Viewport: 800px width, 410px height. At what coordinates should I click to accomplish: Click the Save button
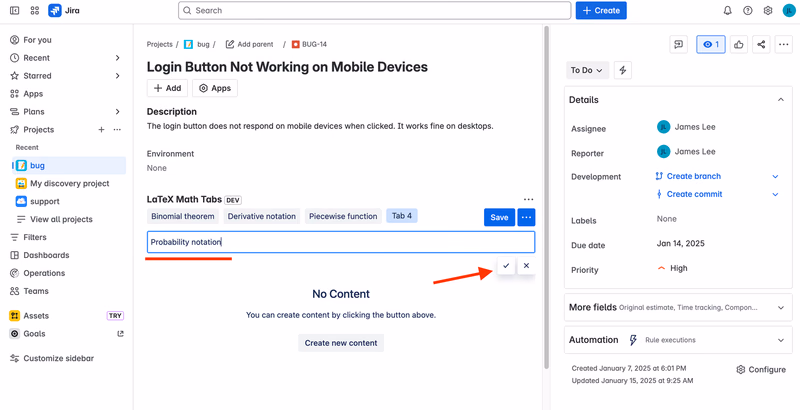(499, 217)
